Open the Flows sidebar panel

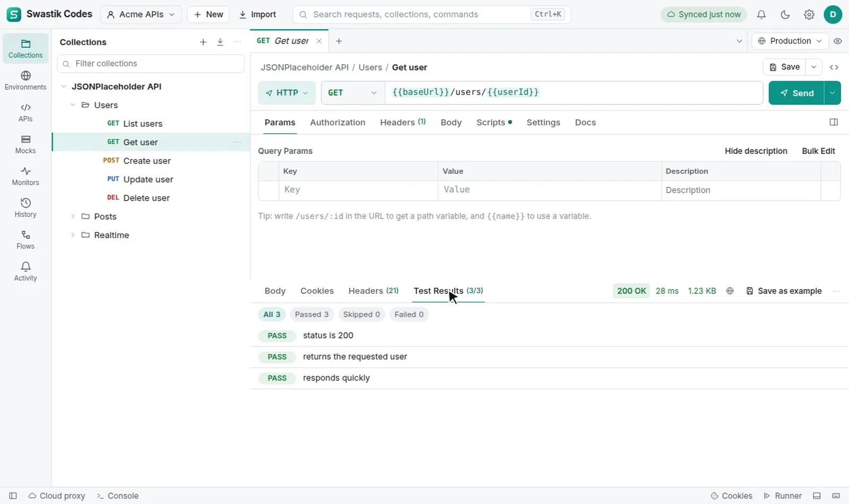(25, 239)
